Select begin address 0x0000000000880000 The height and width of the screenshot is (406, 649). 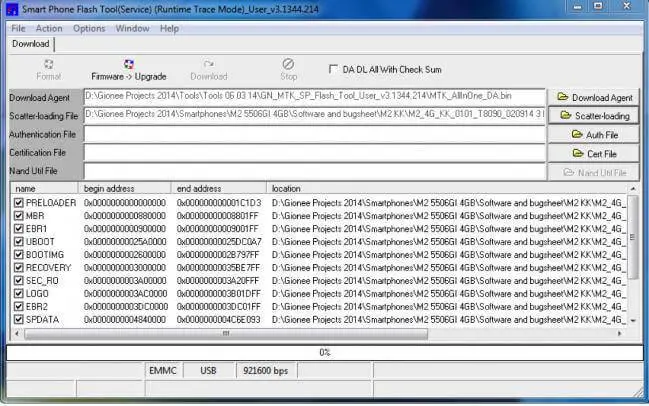coord(125,216)
